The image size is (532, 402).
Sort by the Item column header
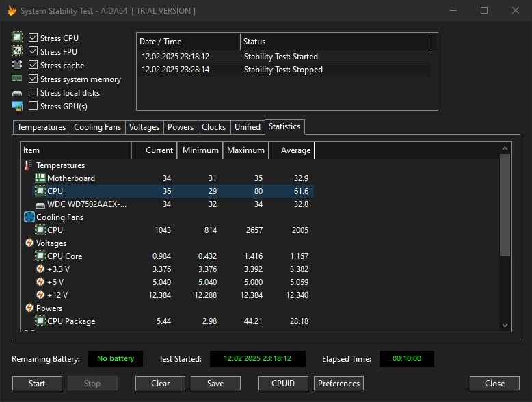coord(77,150)
